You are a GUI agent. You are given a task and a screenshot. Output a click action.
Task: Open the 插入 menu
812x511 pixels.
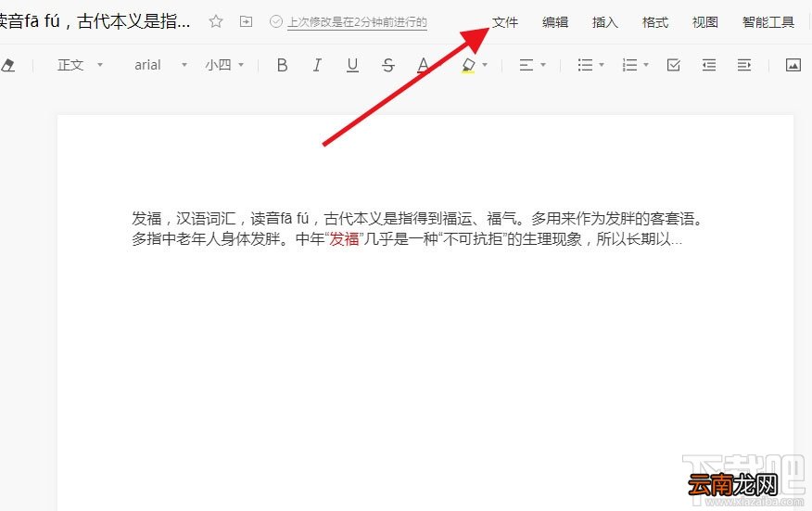605,22
